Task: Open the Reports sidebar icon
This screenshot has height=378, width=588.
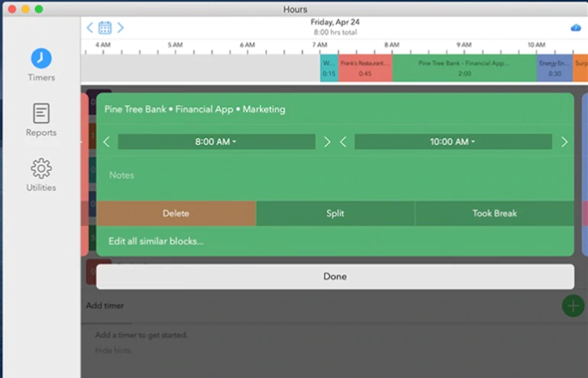Action: point(41,114)
